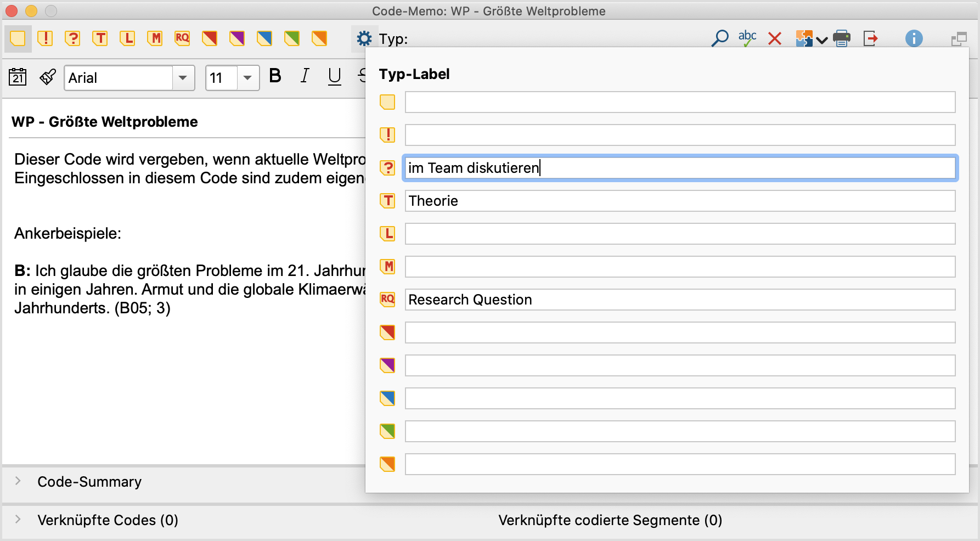The height and width of the screenshot is (541, 980).
Task: Open the font size 11 dropdown
Action: (x=248, y=78)
